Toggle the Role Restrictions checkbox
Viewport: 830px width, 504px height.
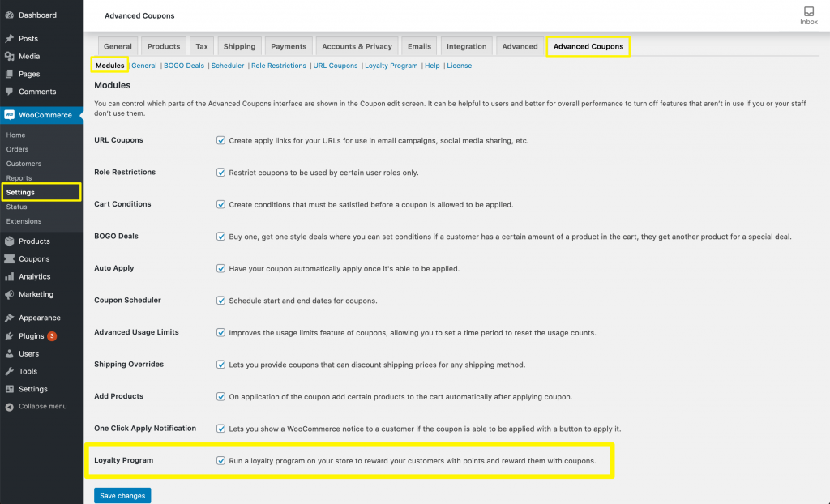tap(220, 173)
